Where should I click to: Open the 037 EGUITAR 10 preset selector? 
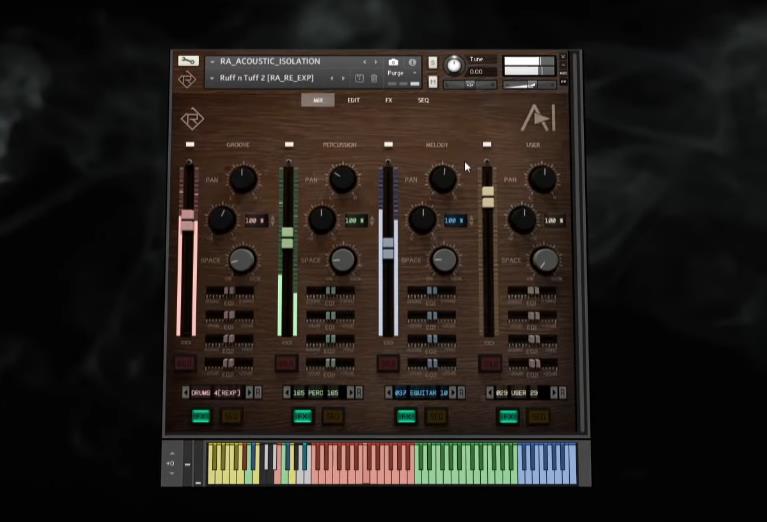coord(421,392)
